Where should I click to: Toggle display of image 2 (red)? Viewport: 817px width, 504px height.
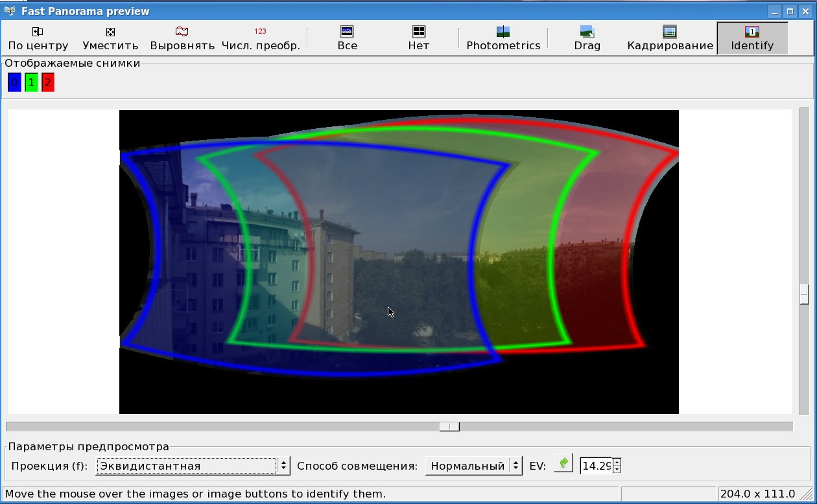coord(48,83)
